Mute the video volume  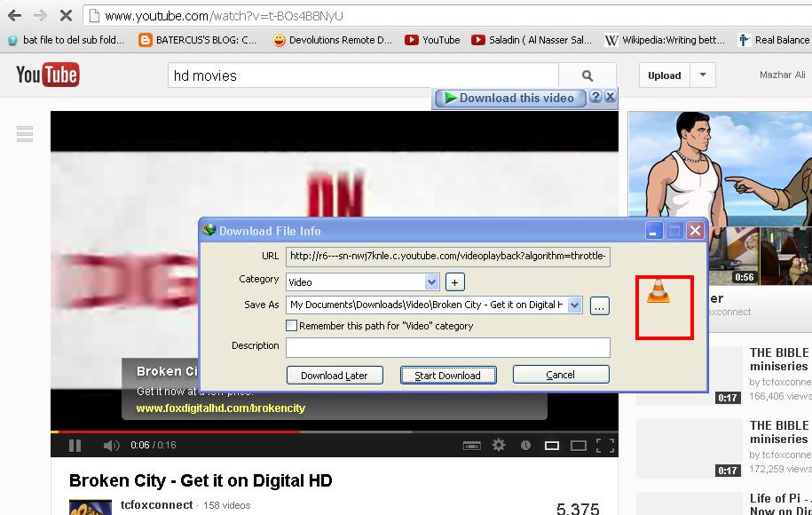coord(111,445)
